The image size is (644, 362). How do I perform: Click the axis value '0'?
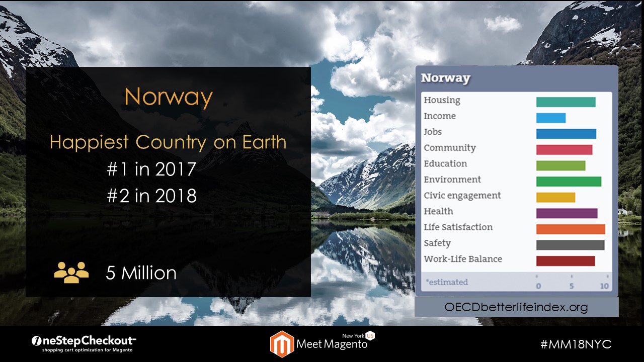[x=538, y=286]
